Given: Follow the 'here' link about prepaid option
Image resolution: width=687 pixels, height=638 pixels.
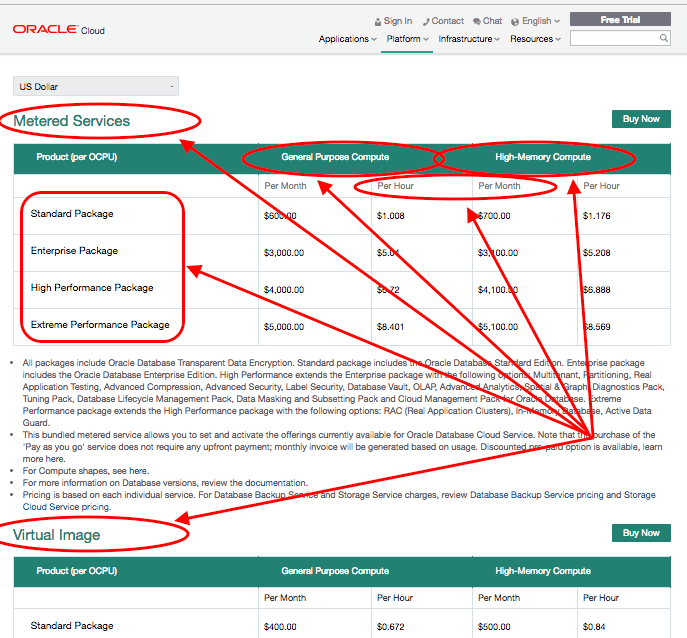Looking at the screenshot, I should tap(54, 459).
